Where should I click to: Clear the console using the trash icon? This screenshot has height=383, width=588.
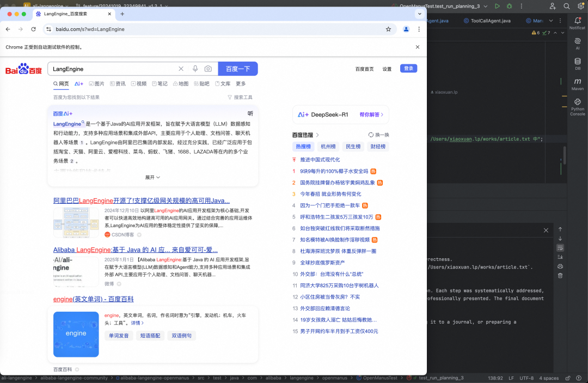[560, 276]
